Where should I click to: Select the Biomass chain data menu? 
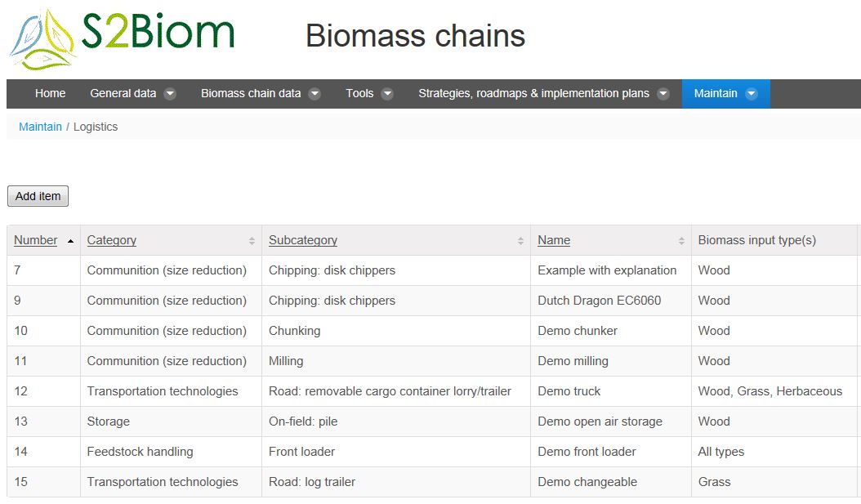pos(251,93)
